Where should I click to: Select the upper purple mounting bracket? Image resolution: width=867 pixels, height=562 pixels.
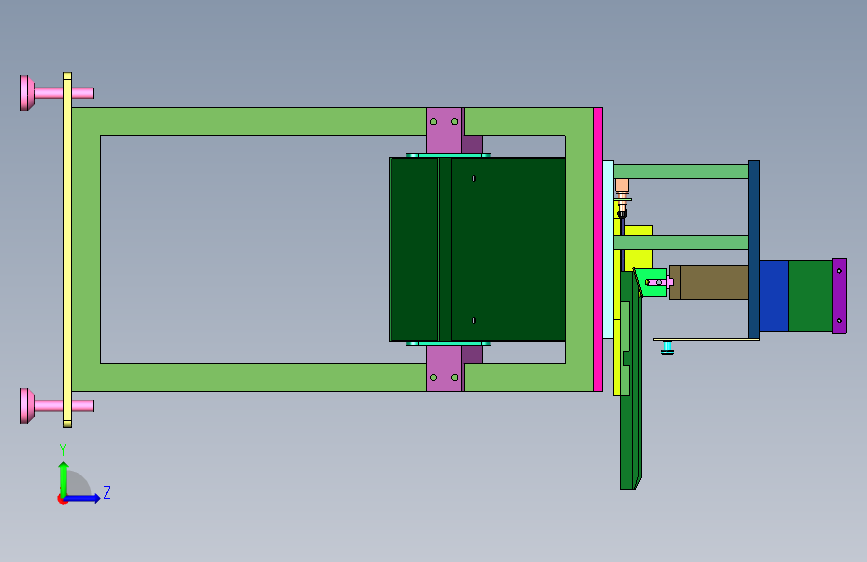444,131
